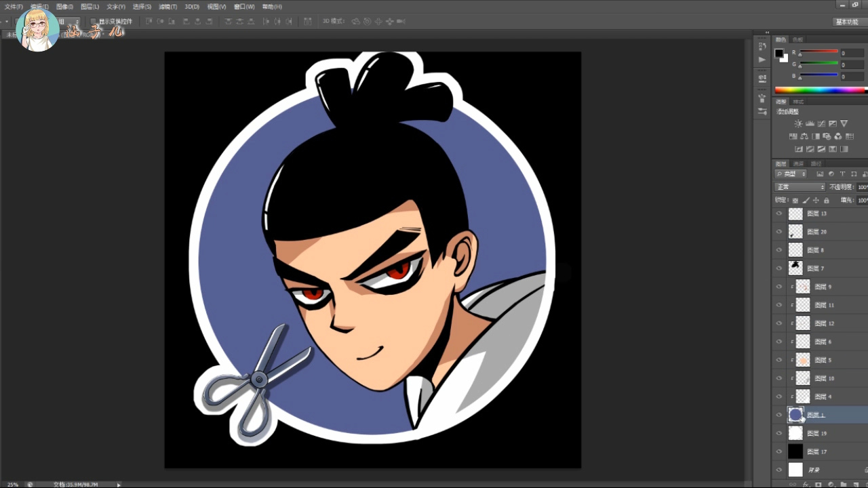This screenshot has height=488, width=868.
Task: Hide layer 图层 1
Action: (779, 415)
